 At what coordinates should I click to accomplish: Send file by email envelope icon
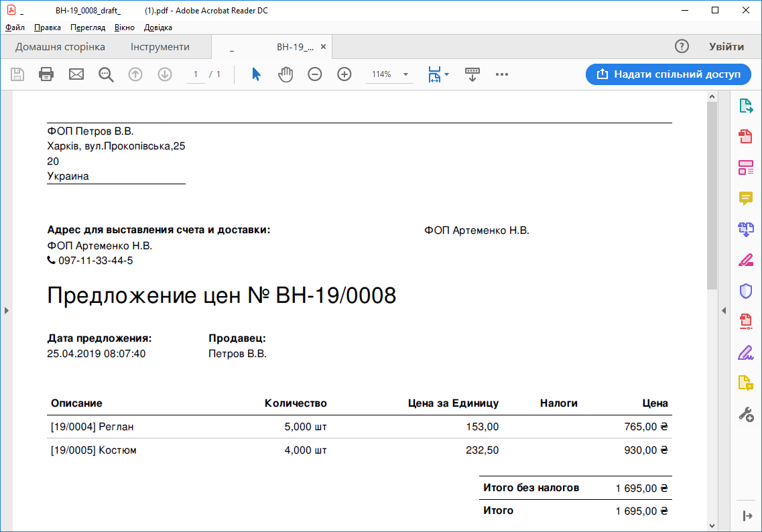[x=76, y=74]
